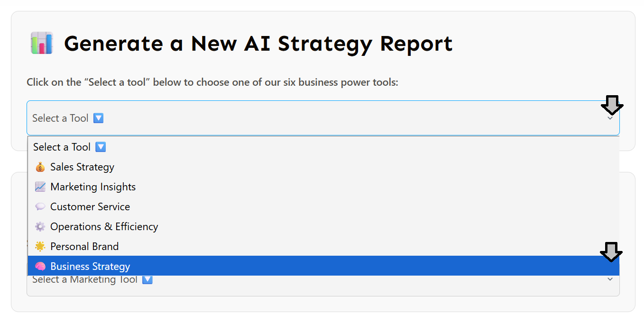Click the blue arrow emoji beside Select a Marketing Tool
Image resolution: width=644 pixels, height=322 pixels.
coord(147,279)
